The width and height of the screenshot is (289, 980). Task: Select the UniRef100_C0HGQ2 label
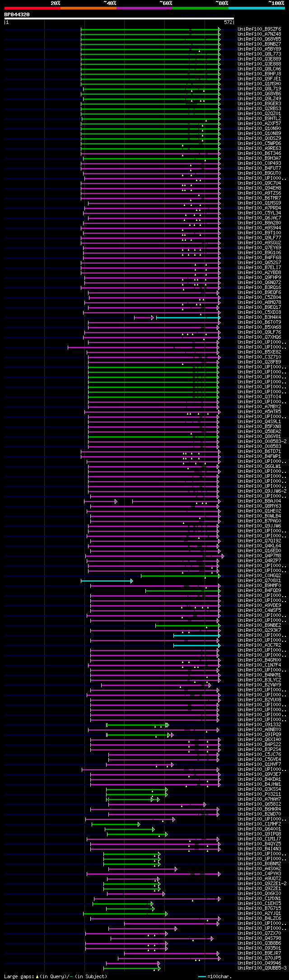pos(259,576)
